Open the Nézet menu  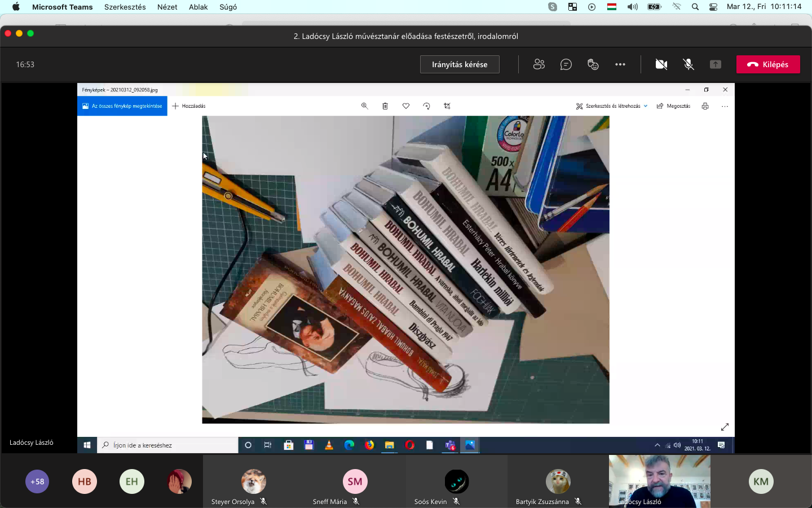(x=167, y=7)
